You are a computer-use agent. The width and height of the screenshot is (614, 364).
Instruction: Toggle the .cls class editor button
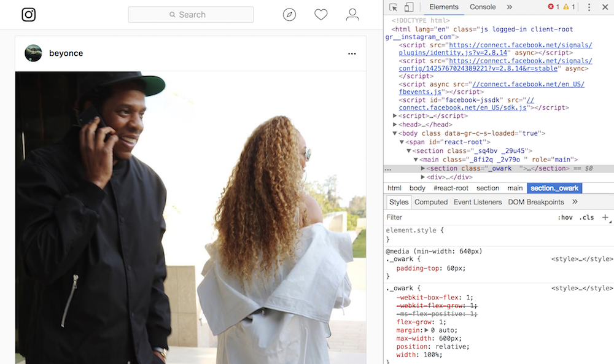pyautogui.click(x=586, y=218)
